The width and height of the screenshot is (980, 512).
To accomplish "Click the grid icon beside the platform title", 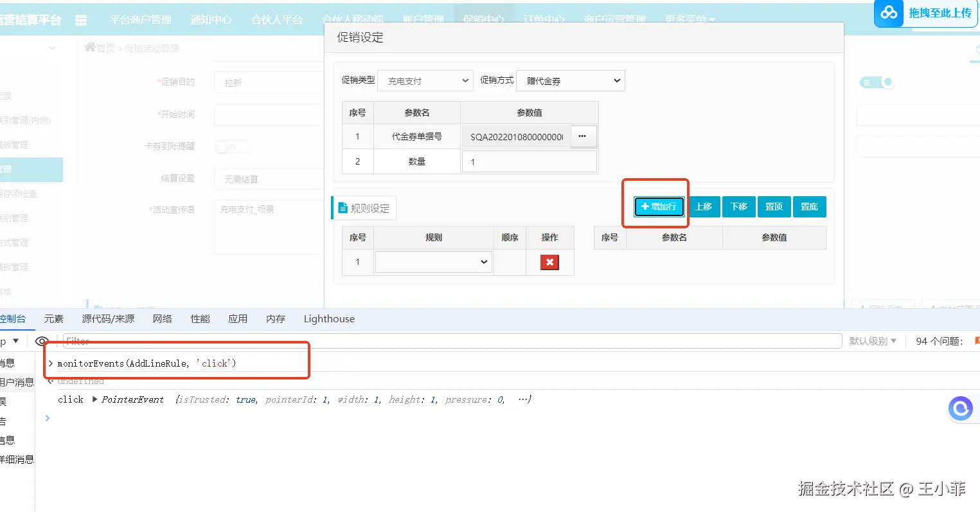I will coord(81,20).
